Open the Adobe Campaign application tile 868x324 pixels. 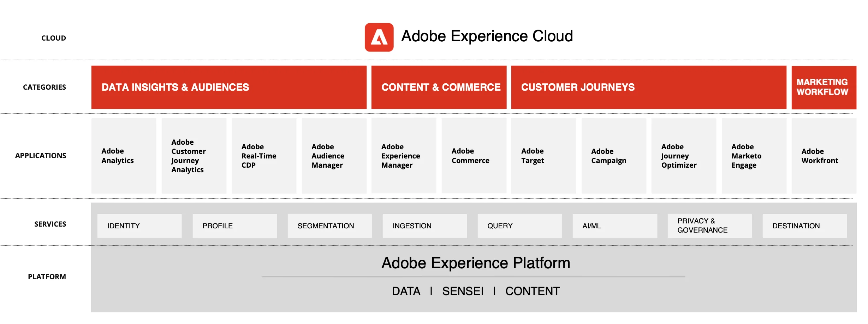tap(614, 156)
